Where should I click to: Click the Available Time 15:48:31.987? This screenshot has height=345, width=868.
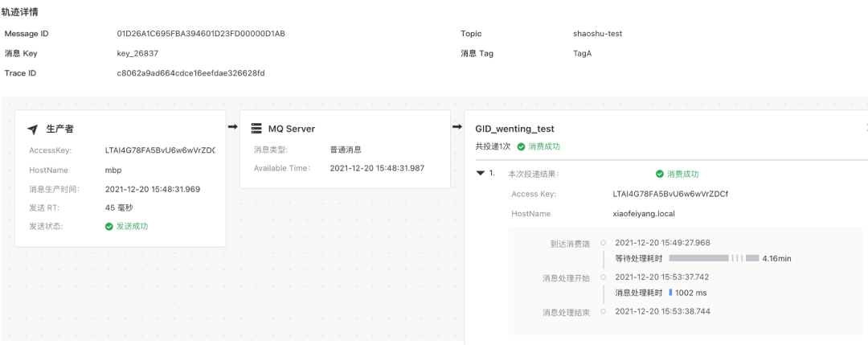point(377,168)
